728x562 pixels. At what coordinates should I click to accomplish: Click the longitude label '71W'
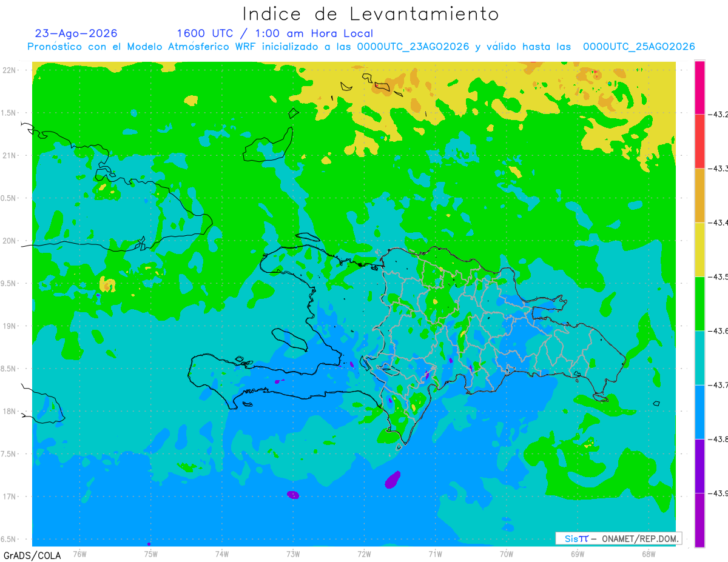(x=435, y=554)
